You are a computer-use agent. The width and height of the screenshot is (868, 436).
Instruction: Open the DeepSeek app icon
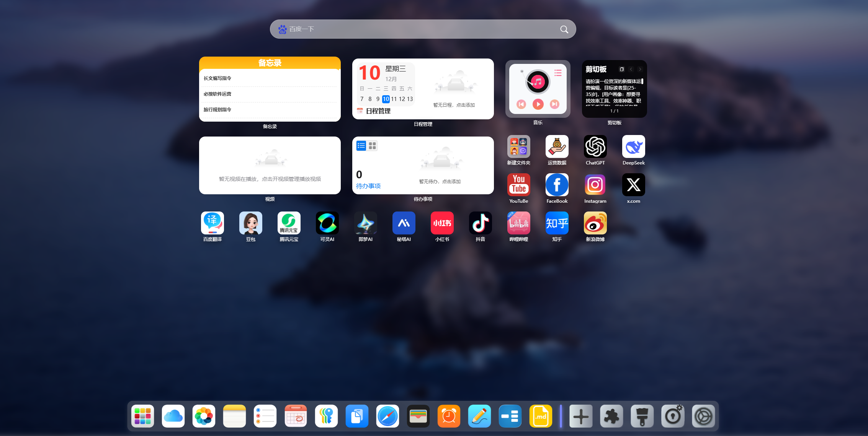[x=633, y=147]
